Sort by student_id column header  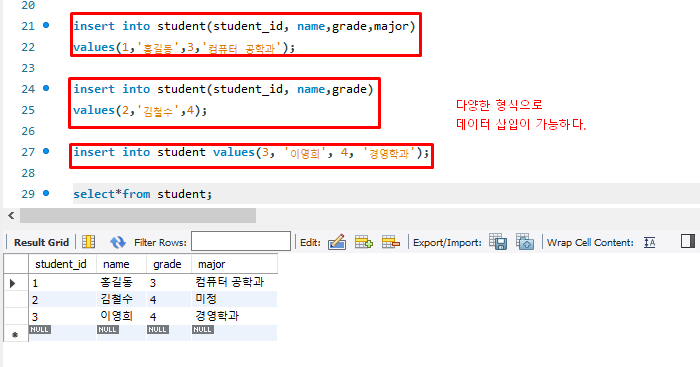[x=62, y=264]
